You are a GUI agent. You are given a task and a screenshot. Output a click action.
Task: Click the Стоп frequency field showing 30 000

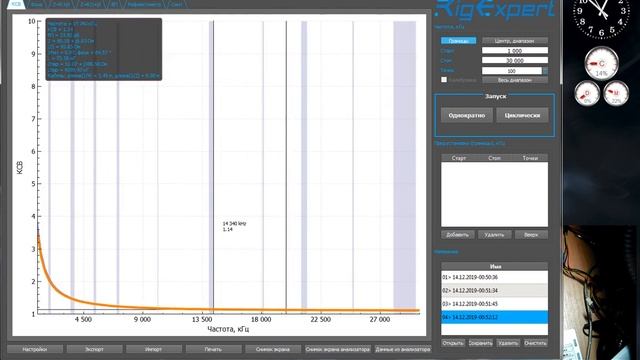[x=515, y=60]
